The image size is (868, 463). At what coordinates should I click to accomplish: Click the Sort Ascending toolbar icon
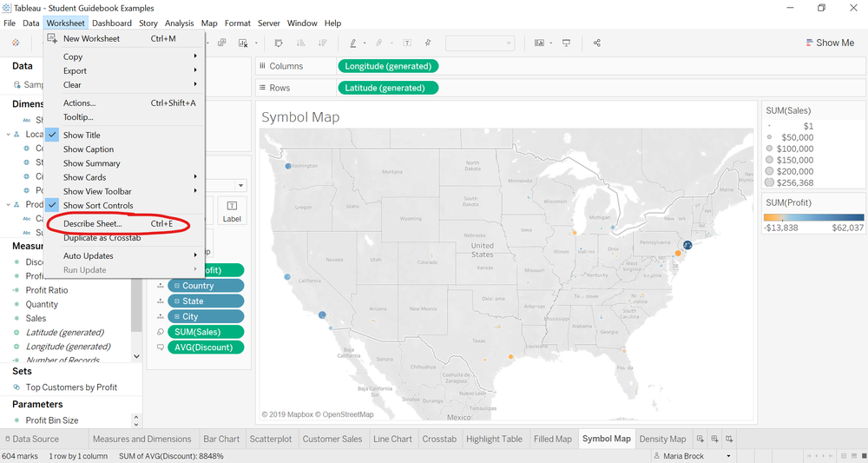coord(300,43)
